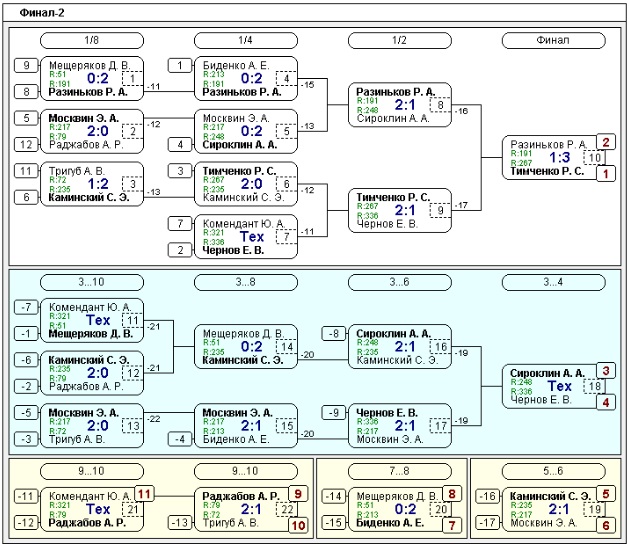Click name "Сироклин А. А." in the 1/2 match
The image size is (629, 546).
[x=393, y=119]
